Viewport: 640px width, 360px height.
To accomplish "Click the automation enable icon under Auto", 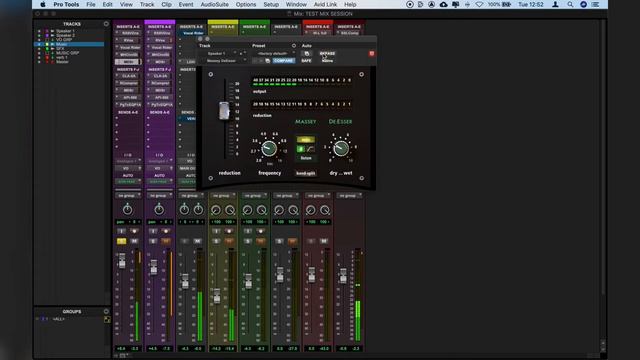I will 307,53.
